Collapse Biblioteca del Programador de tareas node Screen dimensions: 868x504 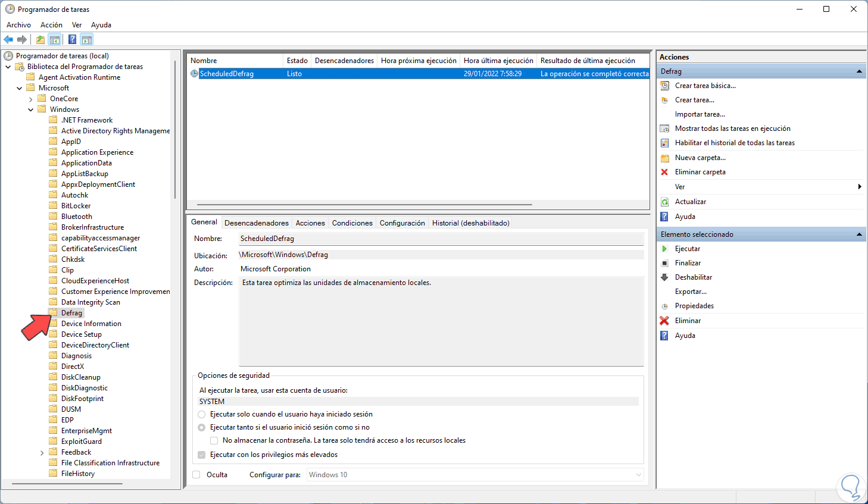point(8,67)
